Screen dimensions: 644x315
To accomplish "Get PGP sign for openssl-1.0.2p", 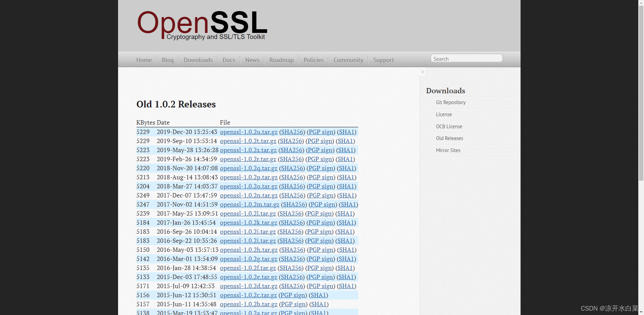I will click(321, 177).
